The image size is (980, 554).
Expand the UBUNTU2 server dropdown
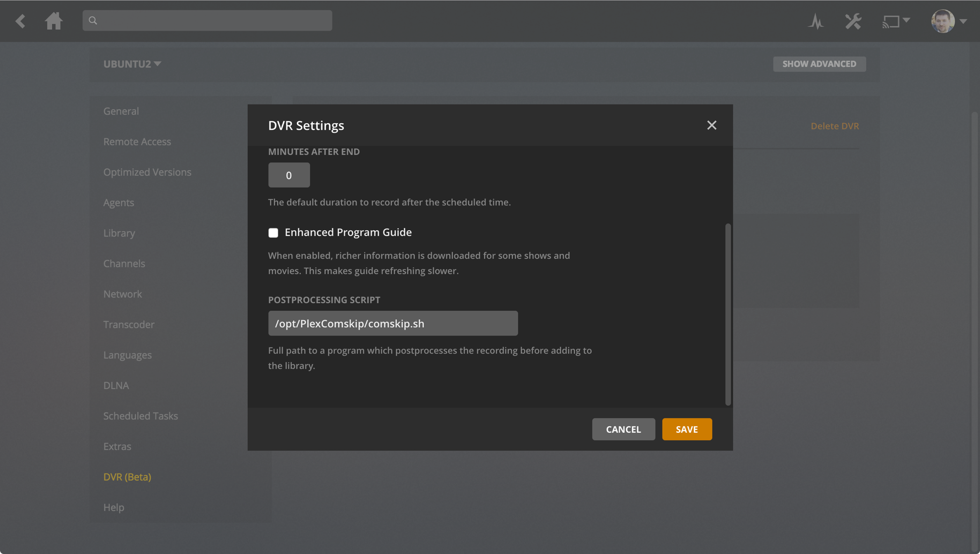[x=132, y=64]
